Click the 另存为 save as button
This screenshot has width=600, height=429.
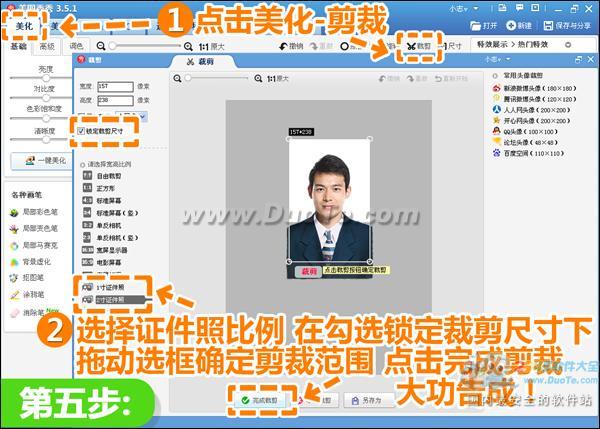(369, 400)
